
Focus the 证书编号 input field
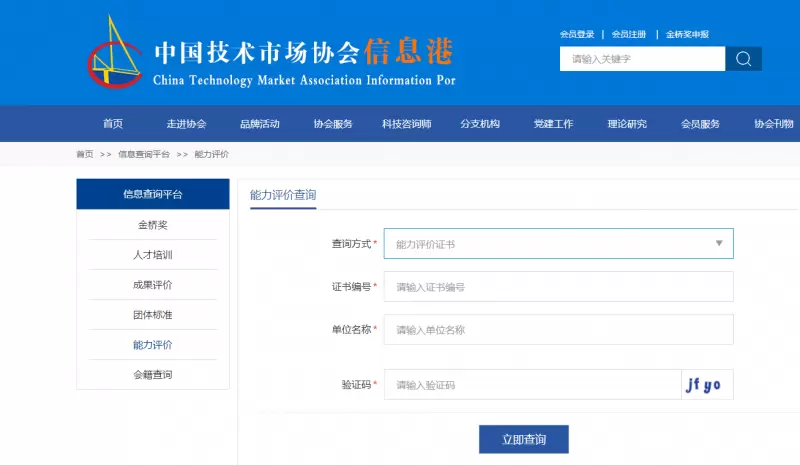558,287
